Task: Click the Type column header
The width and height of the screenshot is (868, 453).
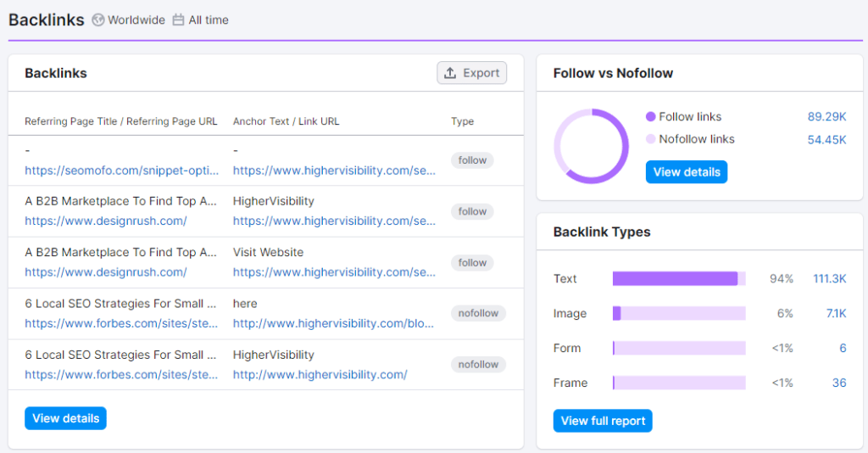Action: pyautogui.click(x=462, y=121)
